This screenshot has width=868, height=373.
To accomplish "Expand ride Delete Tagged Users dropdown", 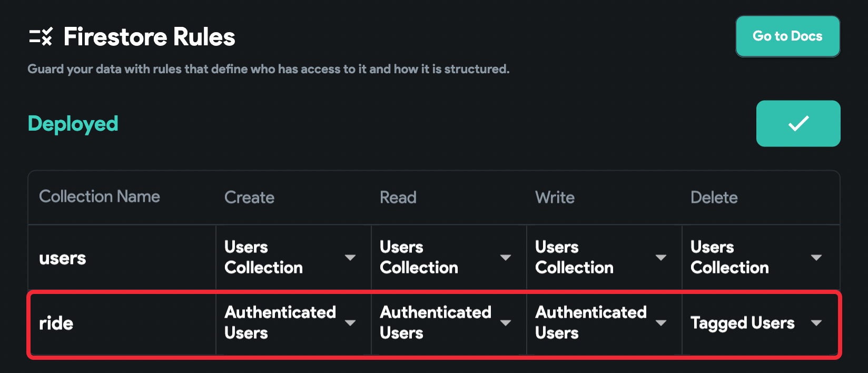I will 759,322.
